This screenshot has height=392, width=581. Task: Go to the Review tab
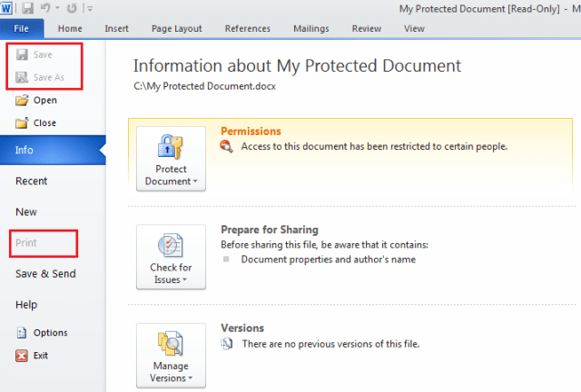pos(366,28)
